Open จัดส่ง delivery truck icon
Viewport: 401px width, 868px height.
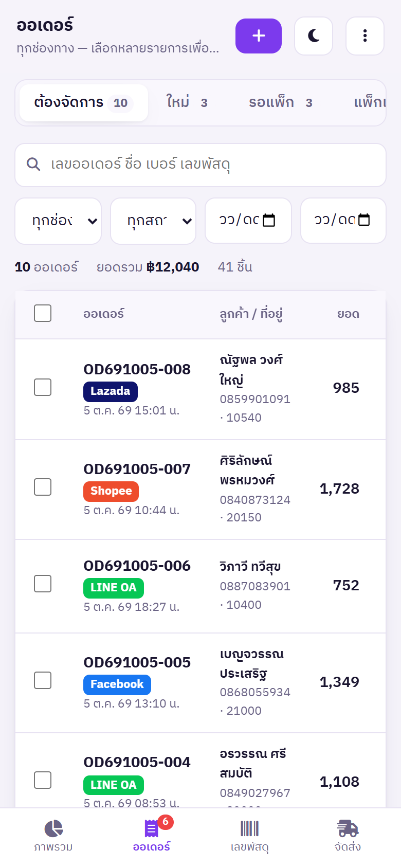click(x=348, y=828)
